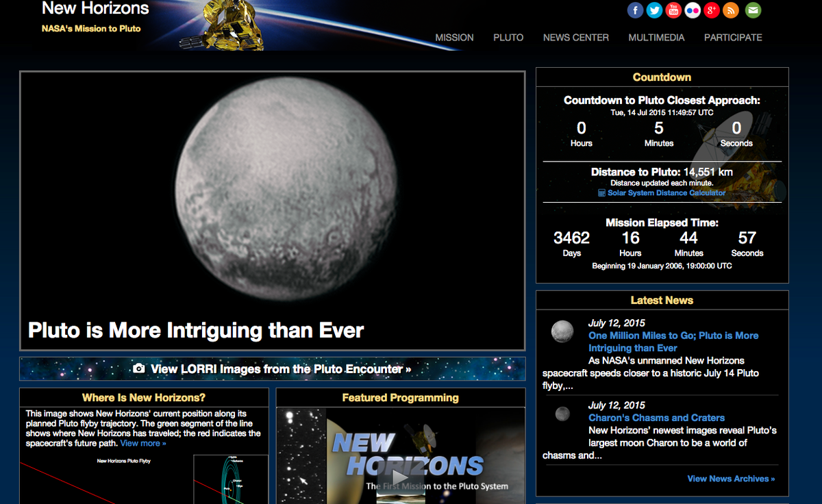
Task: Open the Facebook social icon
Action: [635, 10]
